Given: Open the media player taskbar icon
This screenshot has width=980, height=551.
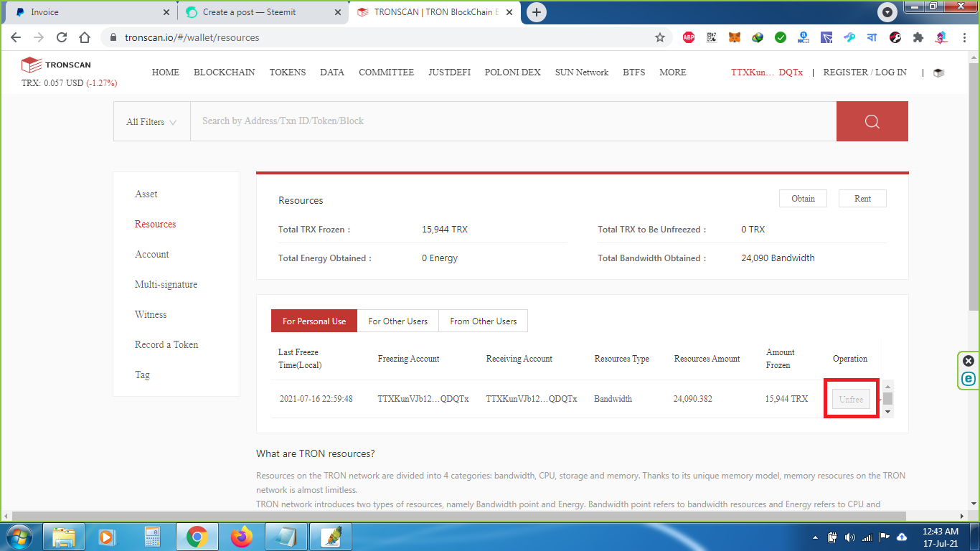Looking at the screenshot, I should tap(107, 537).
